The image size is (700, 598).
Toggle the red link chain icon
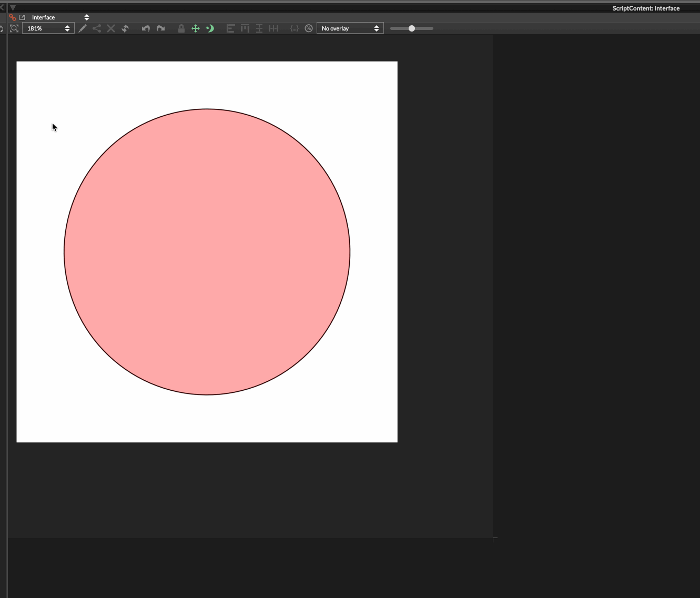coord(13,17)
